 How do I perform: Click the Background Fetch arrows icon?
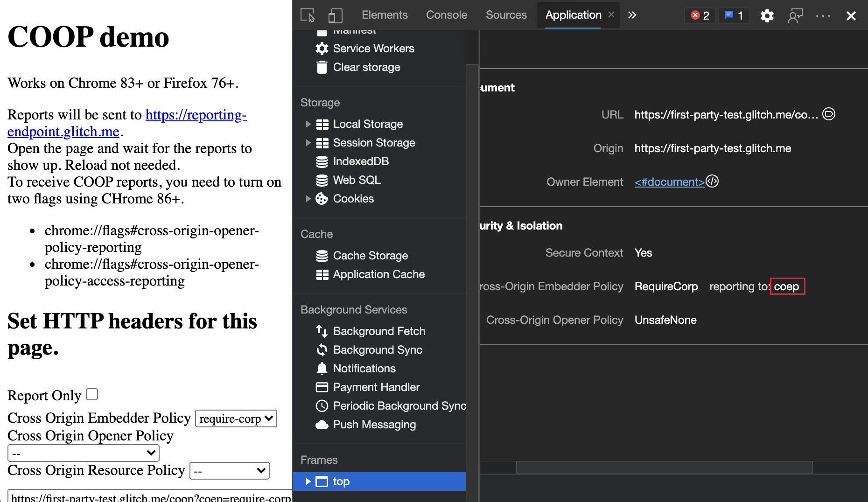coord(322,331)
